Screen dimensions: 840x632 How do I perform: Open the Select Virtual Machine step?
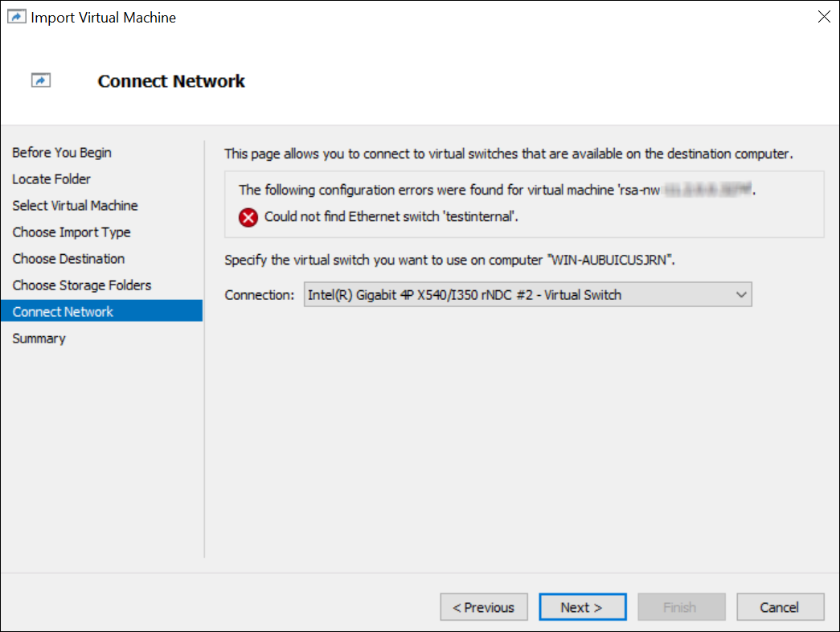tap(75, 206)
